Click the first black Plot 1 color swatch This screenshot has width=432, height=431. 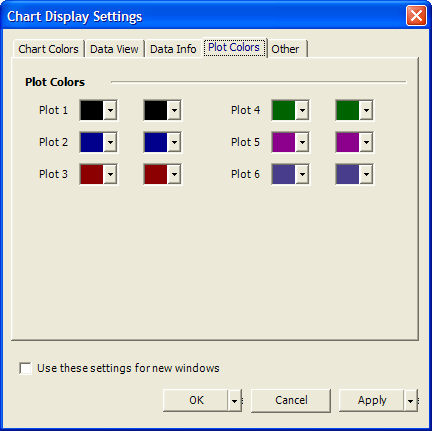pos(92,110)
